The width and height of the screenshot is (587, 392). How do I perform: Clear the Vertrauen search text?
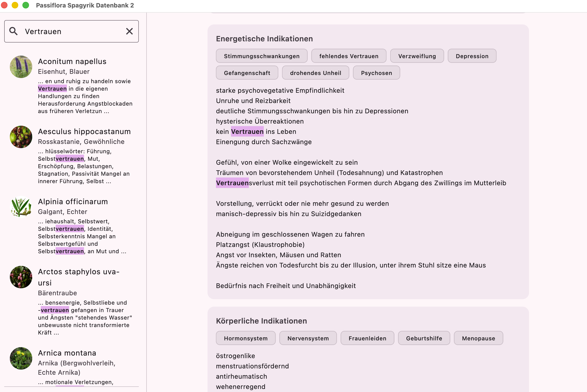(129, 31)
